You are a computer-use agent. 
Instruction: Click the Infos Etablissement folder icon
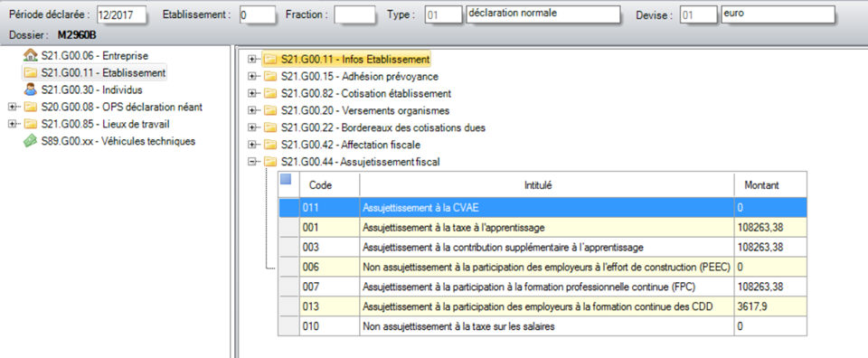click(270, 59)
